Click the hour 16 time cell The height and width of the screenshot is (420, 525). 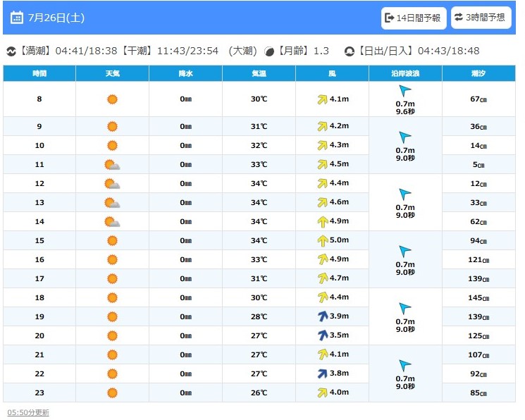39,259
